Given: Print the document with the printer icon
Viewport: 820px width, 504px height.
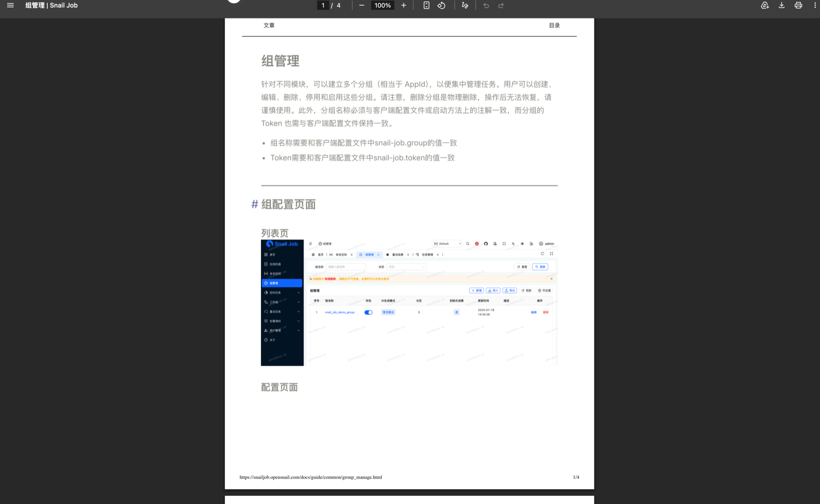Looking at the screenshot, I should click(x=798, y=6).
